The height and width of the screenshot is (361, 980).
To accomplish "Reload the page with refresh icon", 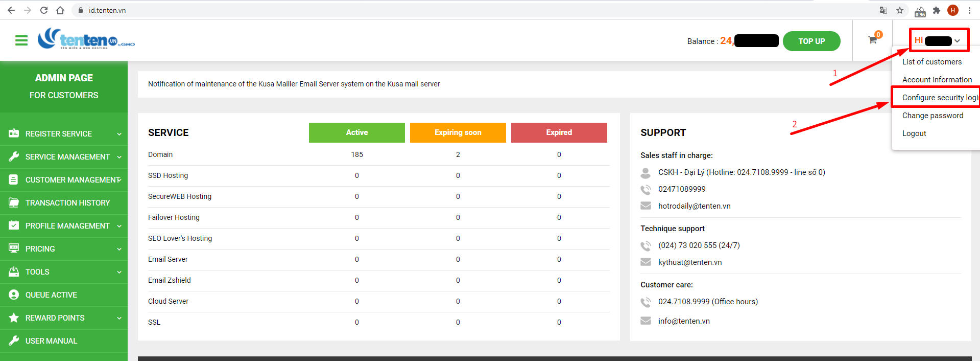I will point(44,10).
